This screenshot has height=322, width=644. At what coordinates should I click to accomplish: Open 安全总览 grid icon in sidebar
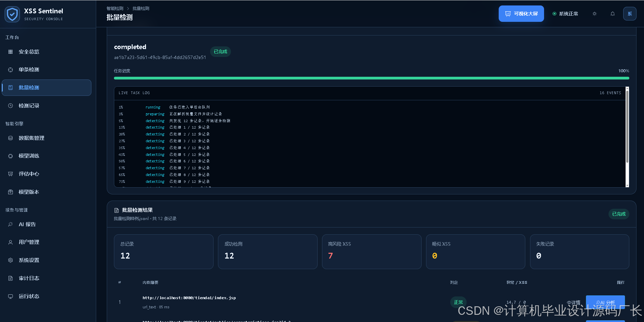(11, 52)
